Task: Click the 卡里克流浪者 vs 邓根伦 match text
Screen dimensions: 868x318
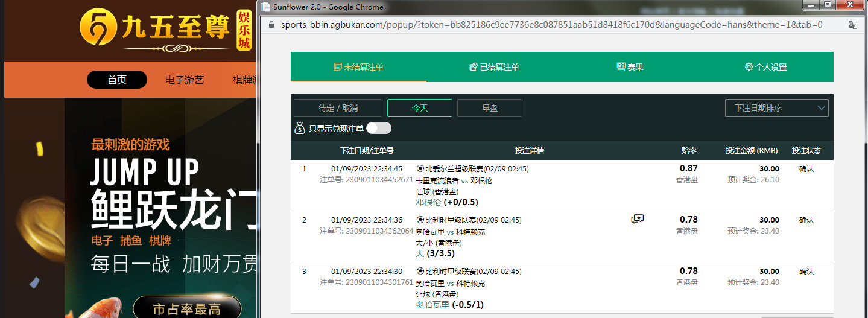Action: pos(454,180)
